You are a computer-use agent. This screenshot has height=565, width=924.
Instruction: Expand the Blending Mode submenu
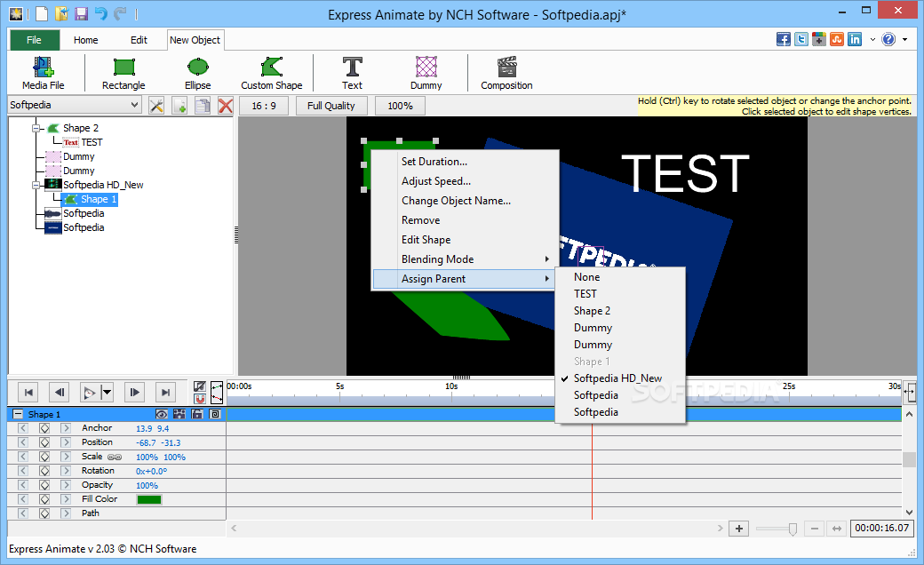coord(466,259)
